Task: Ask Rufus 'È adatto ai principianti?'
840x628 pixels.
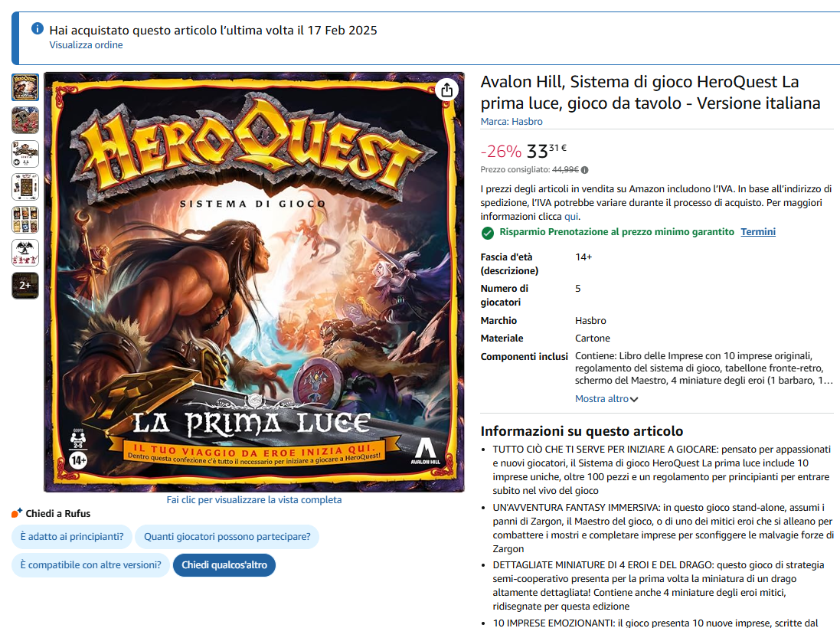Action: (72, 536)
